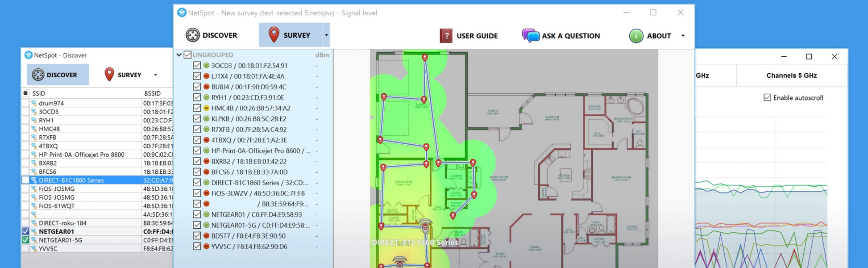Collapse the UNGROUPED networks group
The image size is (868, 268).
pyautogui.click(x=179, y=55)
